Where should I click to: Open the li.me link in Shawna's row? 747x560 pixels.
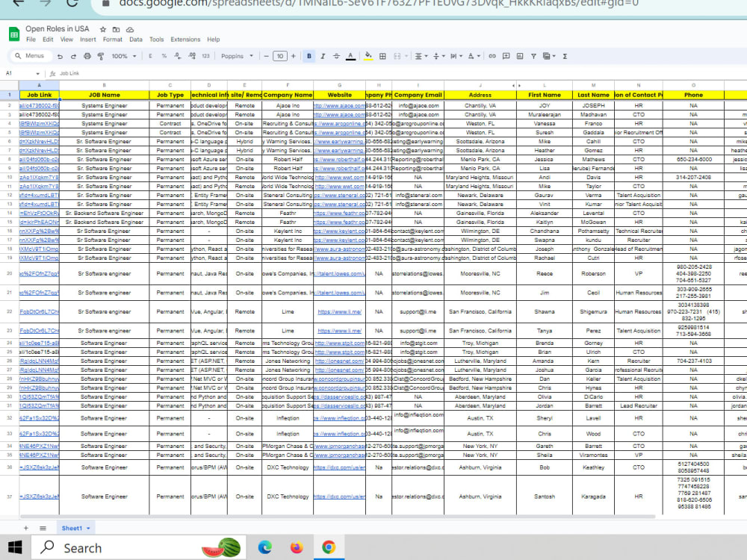pos(340,312)
